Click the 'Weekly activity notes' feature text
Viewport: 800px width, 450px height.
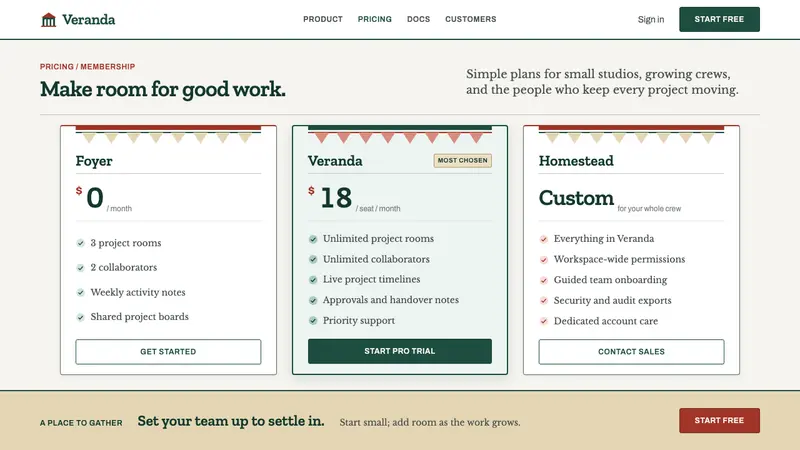click(x=138, y=292)
